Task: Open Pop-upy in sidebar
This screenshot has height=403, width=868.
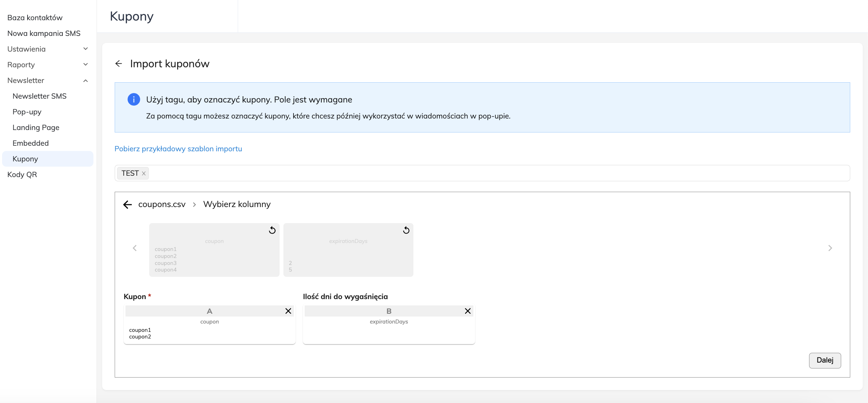Action: (27, 112)
